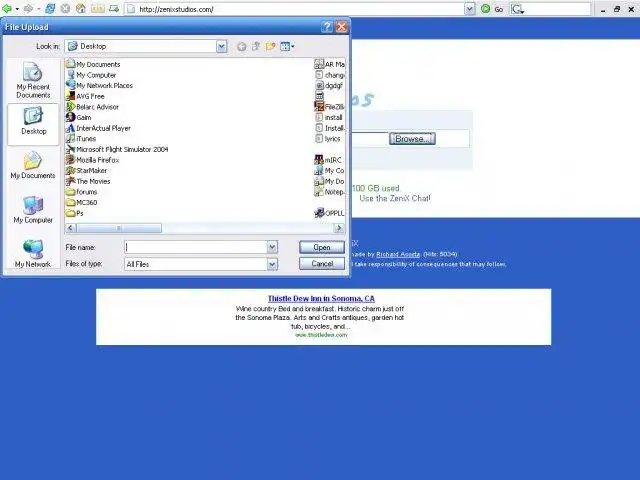Click the green Back arrow in browser toolbar
The height and width of the screenshot is (480, 640).
point(7,9)
